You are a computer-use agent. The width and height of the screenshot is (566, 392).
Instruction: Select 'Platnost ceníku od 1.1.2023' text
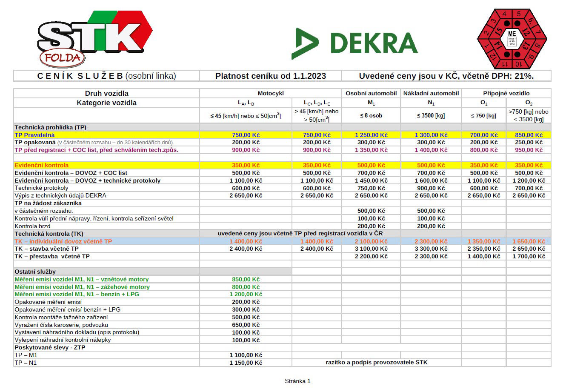pos(271,76)
